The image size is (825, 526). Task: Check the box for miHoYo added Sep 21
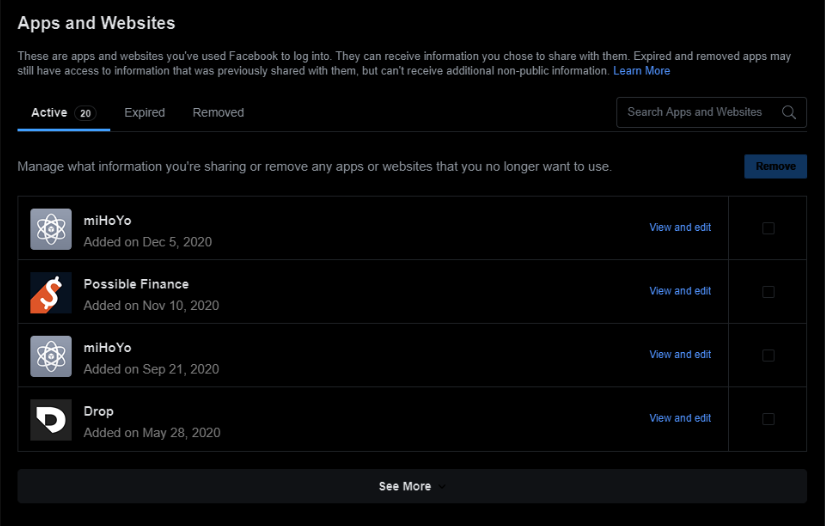[768, 355]
